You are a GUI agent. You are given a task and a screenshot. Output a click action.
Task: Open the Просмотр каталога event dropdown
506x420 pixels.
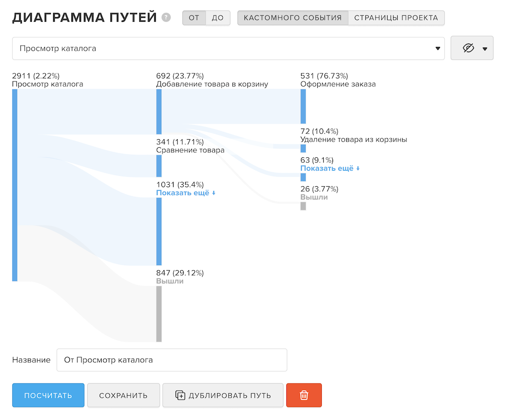pyautogui.click(x=228, y=49)
